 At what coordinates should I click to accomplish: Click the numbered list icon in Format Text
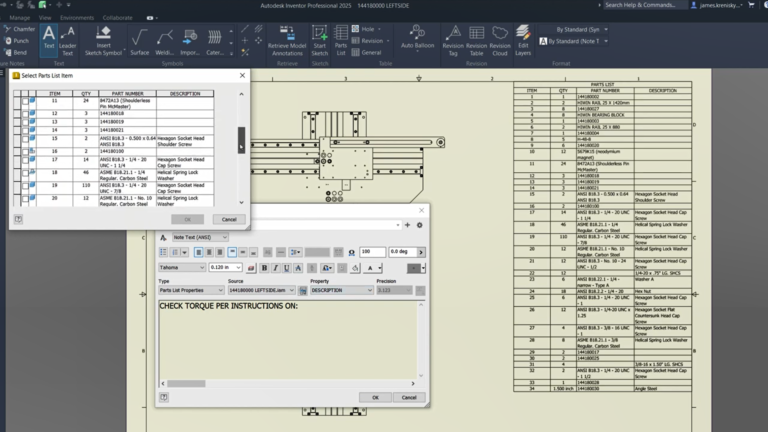pos(175,252)
